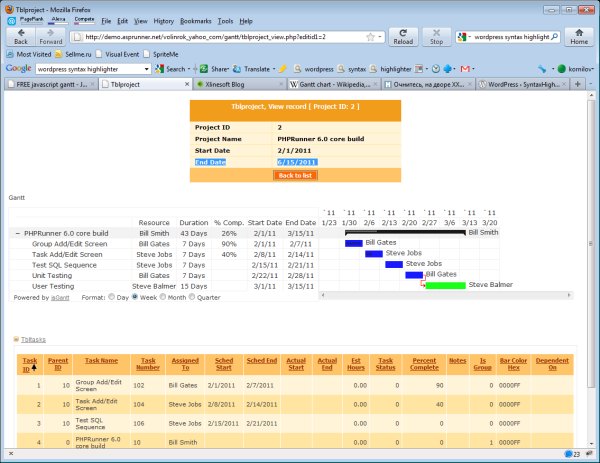Click the Translate toolbar button
600x463 pixels.
pos(252,69)
